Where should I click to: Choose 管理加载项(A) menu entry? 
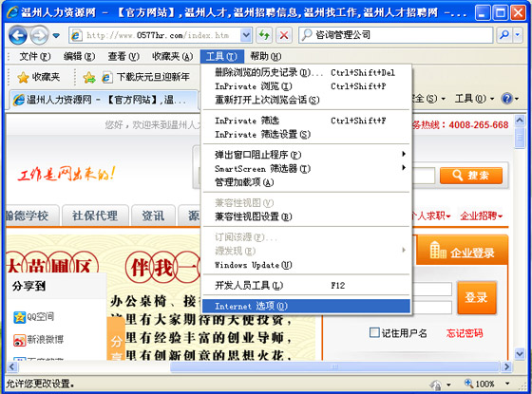[x=306, y=182]
